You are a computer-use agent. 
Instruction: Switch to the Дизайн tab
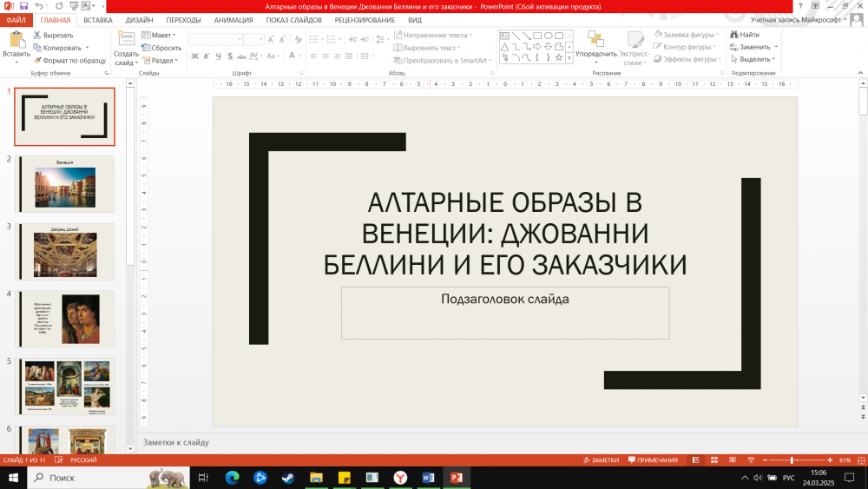[x=139, y=20]
